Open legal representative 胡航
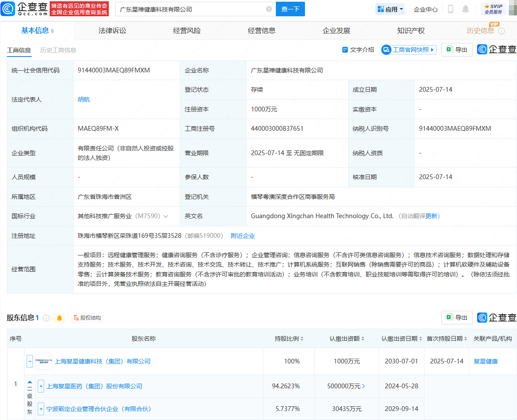Image resolution: width=517 pixels, height=420 pixels. point(84,99)
